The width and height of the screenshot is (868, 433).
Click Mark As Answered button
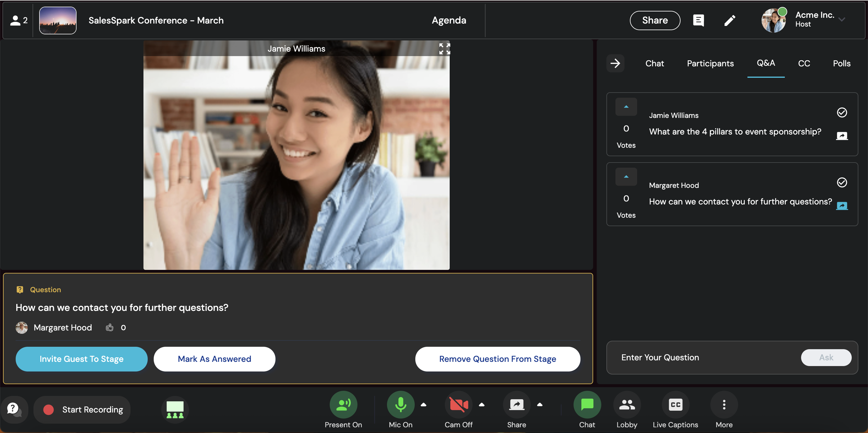(x=214, y=359)
